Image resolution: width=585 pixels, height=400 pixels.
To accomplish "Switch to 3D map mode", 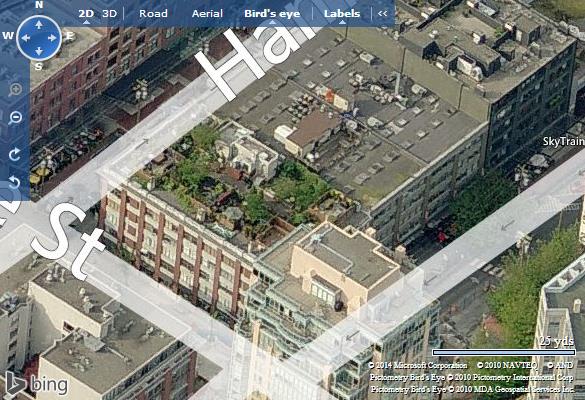I will (x=109, y=14).
